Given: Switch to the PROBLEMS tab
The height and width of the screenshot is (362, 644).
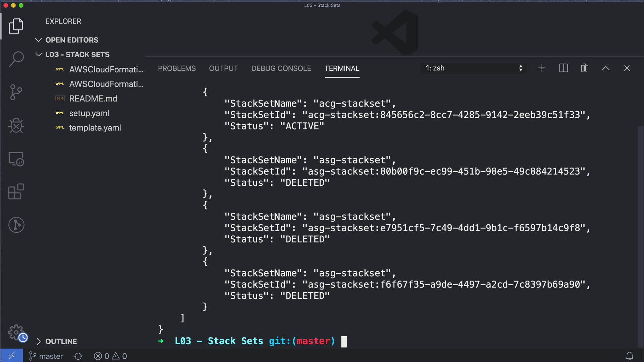Looking at the screenshot, I should [177, 68].
